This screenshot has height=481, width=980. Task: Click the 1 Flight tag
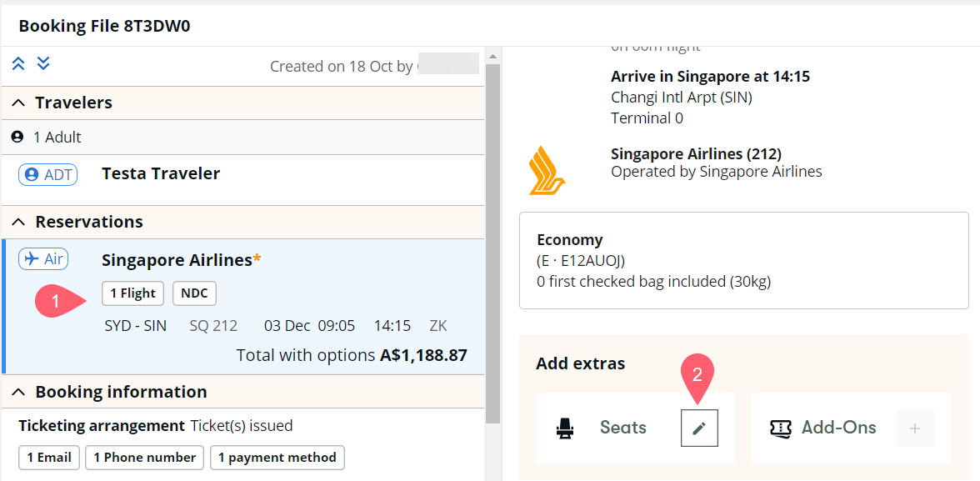click(132, 293)
